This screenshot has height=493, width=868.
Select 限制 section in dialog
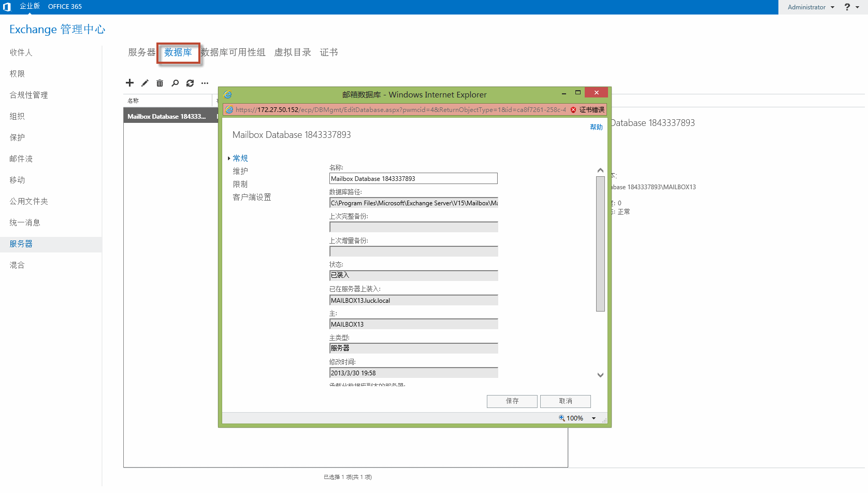point(240,184)
